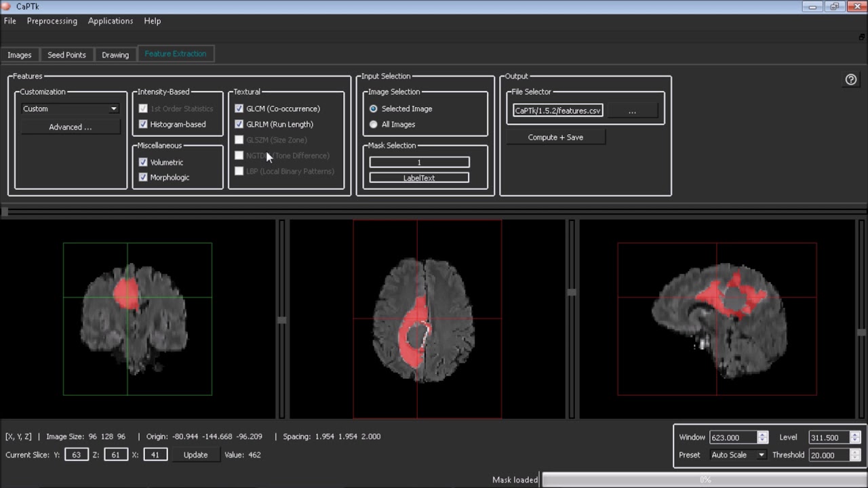Image resolution: width=868 pixels, height=488 pixels.
Task: Click the coronal brain view
Action: pyautogui.click(x=138, y=319)
